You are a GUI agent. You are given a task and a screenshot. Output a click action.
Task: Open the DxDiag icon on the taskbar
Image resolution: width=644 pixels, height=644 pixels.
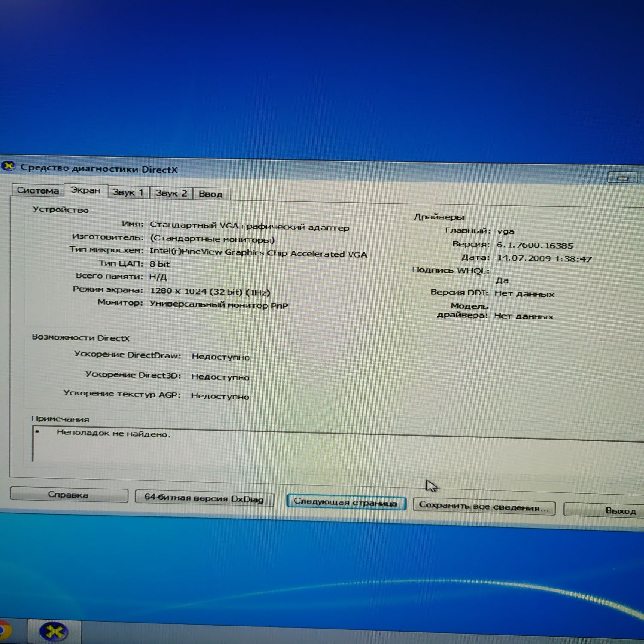pyautogui.click(x=54, y=632)
